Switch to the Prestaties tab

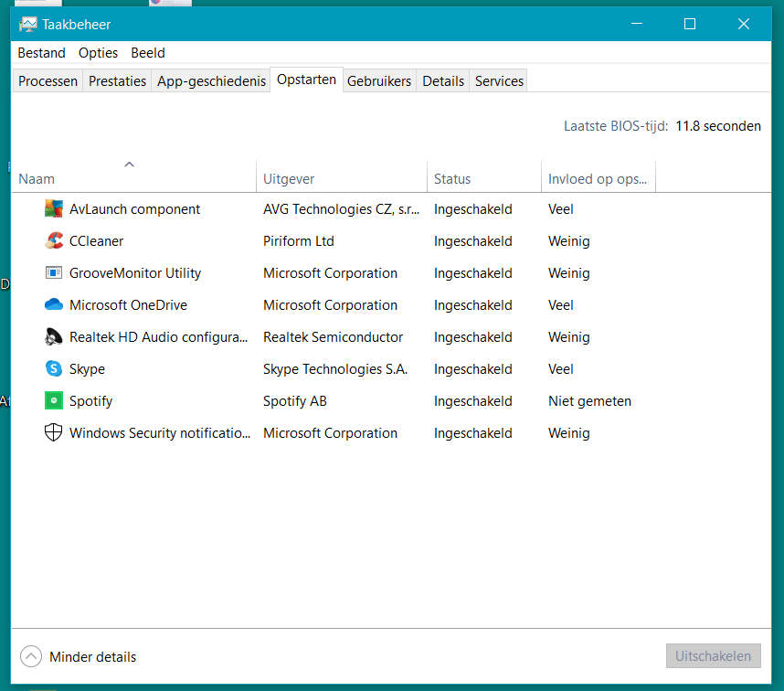117,81
